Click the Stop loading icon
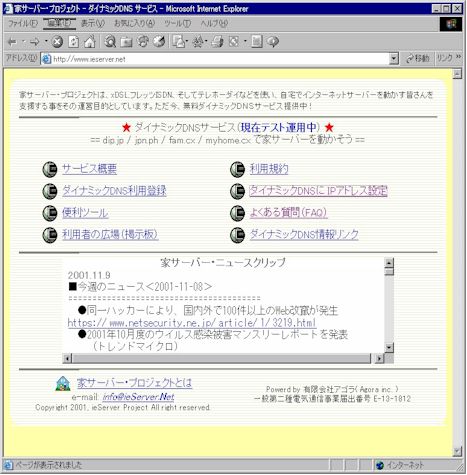Image resolution: width=467 pixels, height=475 pixels. pos(57,42)
